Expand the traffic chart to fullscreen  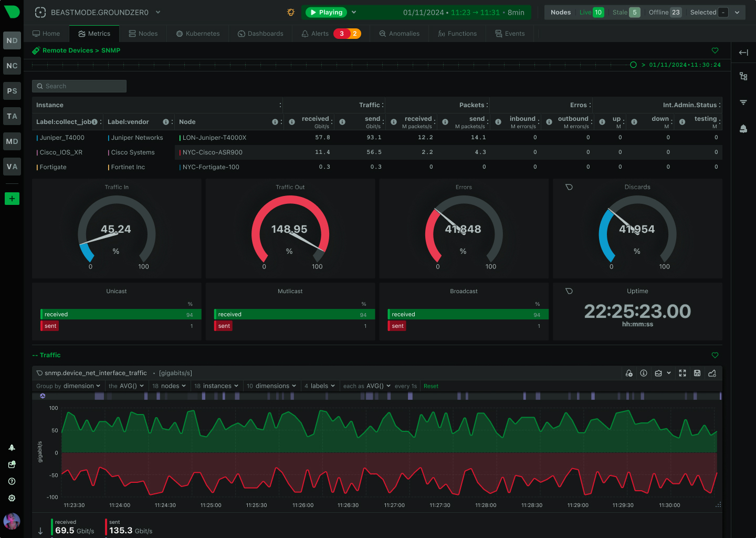682,373
